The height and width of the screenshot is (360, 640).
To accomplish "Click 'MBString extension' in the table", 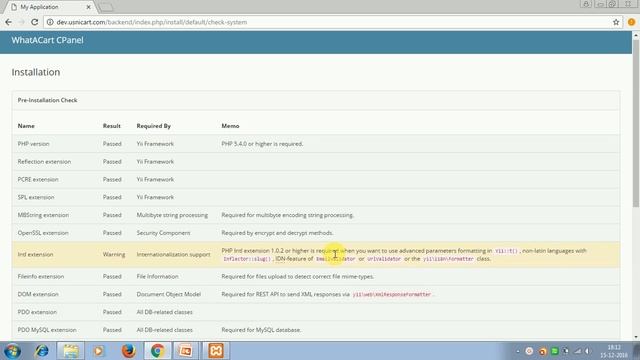I will (x=43, y=215).
